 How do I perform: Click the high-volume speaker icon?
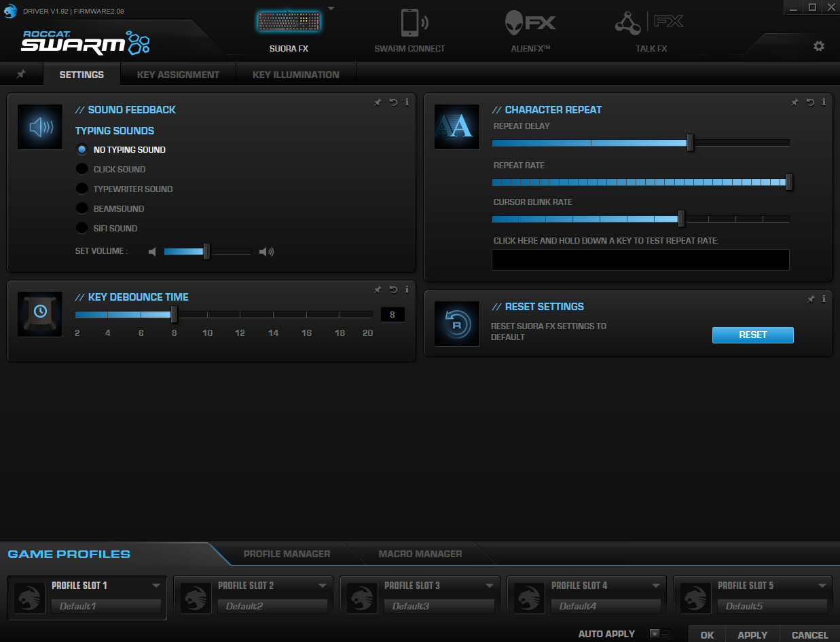coord(267,252)
